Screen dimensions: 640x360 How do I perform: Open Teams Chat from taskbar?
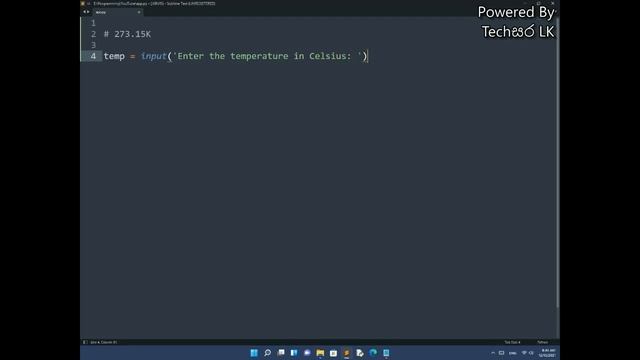[x=307, y=353]
